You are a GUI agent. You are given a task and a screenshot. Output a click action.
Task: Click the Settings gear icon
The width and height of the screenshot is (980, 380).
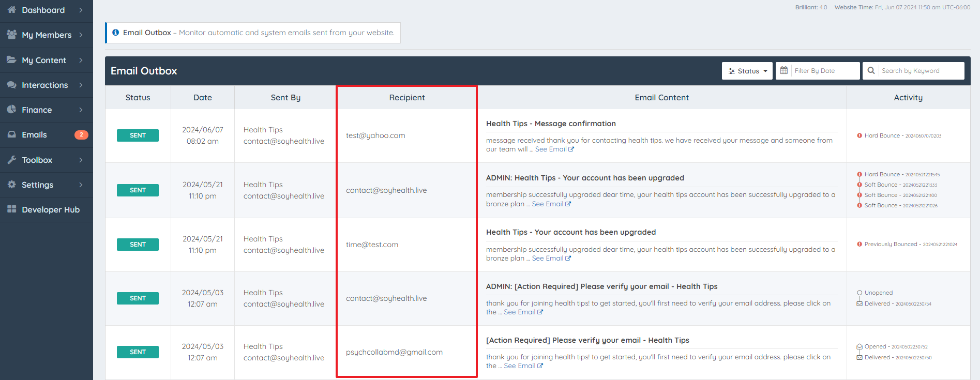tap(11, 185)
